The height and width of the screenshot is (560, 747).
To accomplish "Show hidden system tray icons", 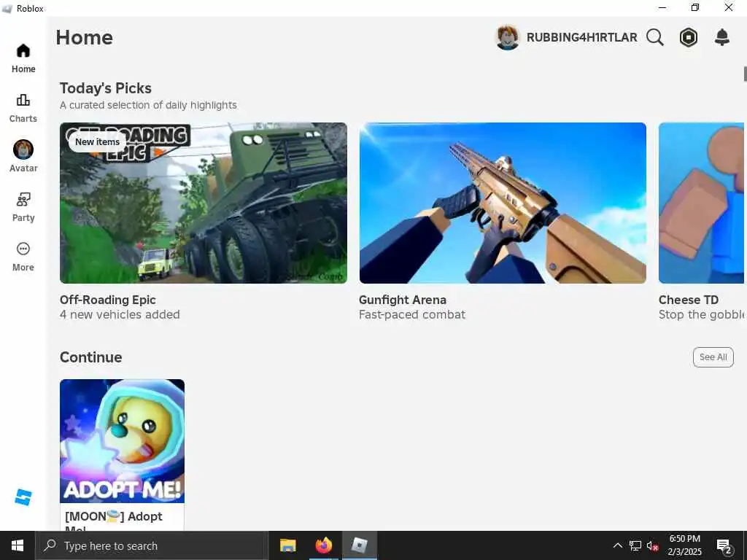I will click(617, 545).
